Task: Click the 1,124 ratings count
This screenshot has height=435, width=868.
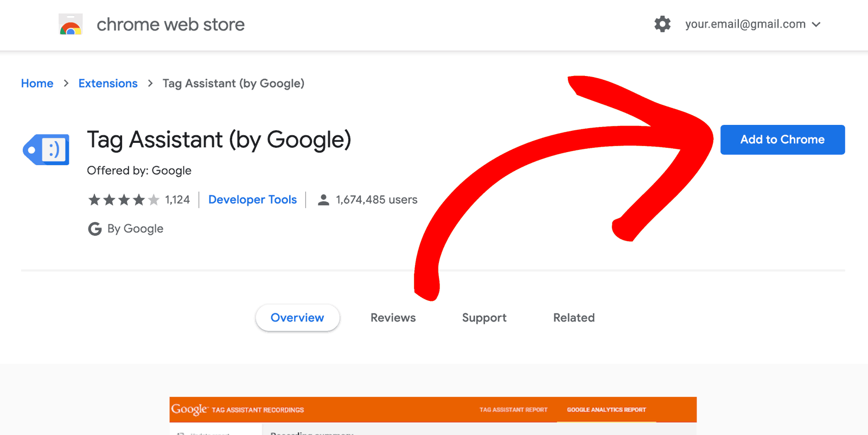Action: coord(178,199)
